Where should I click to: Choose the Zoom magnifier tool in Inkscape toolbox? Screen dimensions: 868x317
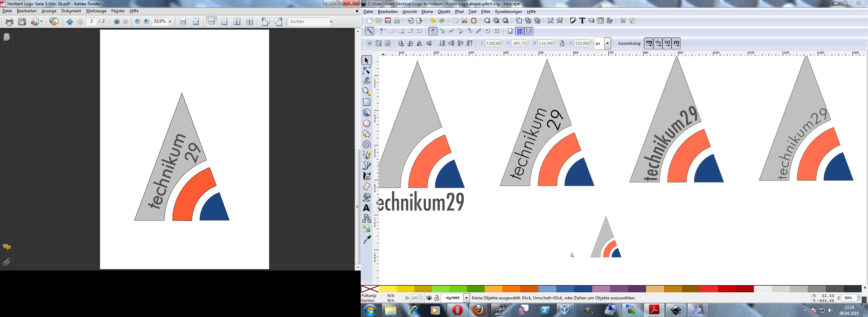(x=366, y=92)
